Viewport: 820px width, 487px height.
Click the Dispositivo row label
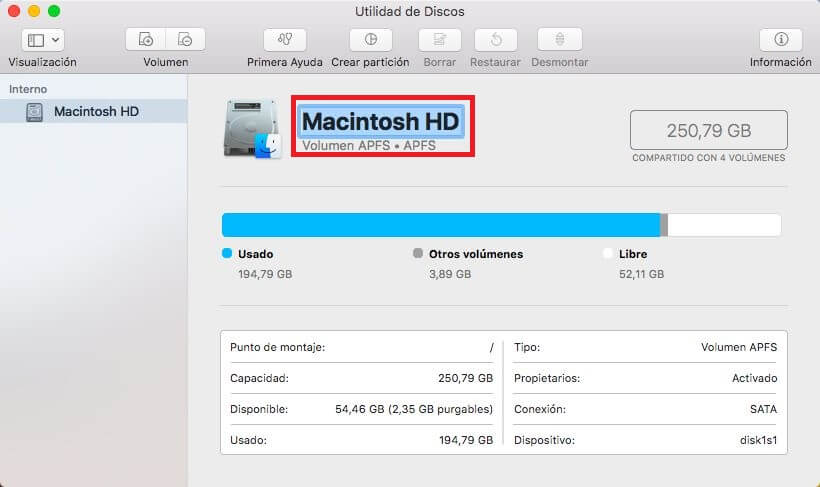(x=544, y=440)
